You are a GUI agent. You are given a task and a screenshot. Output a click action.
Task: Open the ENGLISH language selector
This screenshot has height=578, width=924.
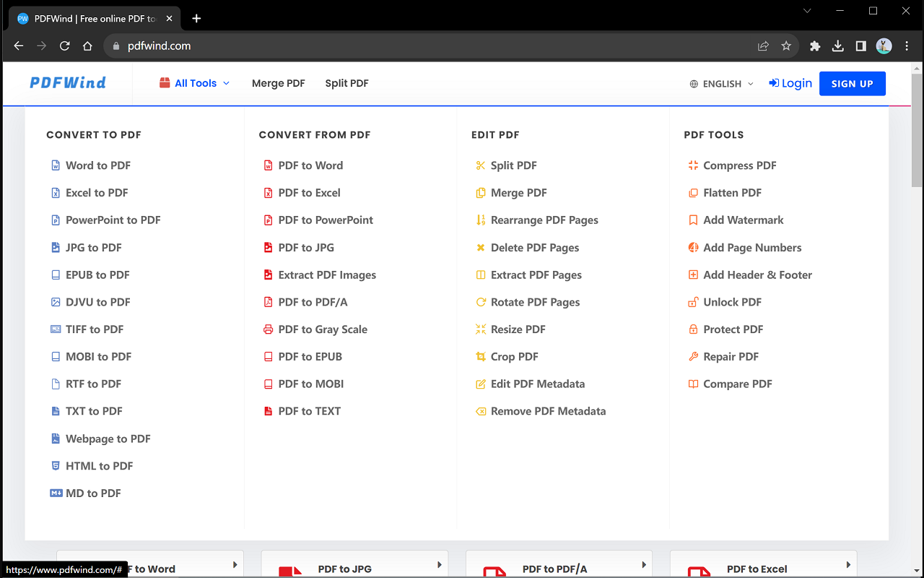click(x=720, y=83)
